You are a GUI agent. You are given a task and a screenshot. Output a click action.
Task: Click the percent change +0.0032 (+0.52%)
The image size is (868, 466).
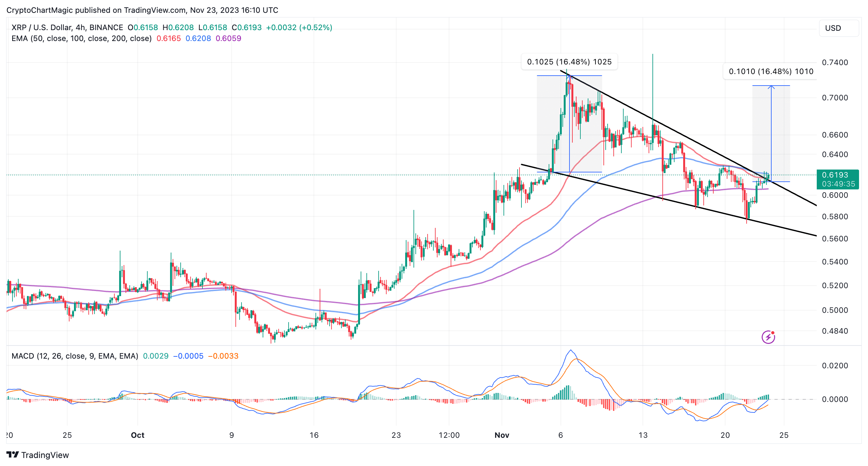pyautogui.click(x=299, y=27)
